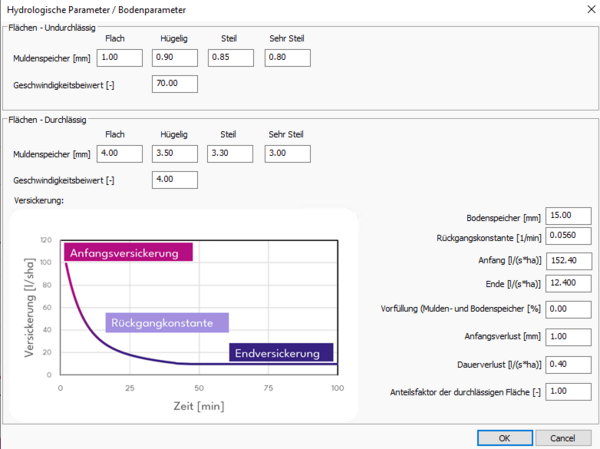The height and width of the screenshot is (449, 600).
Task: Click the 'Zeit [min]' axis title
Action: [x=199, y=406]
